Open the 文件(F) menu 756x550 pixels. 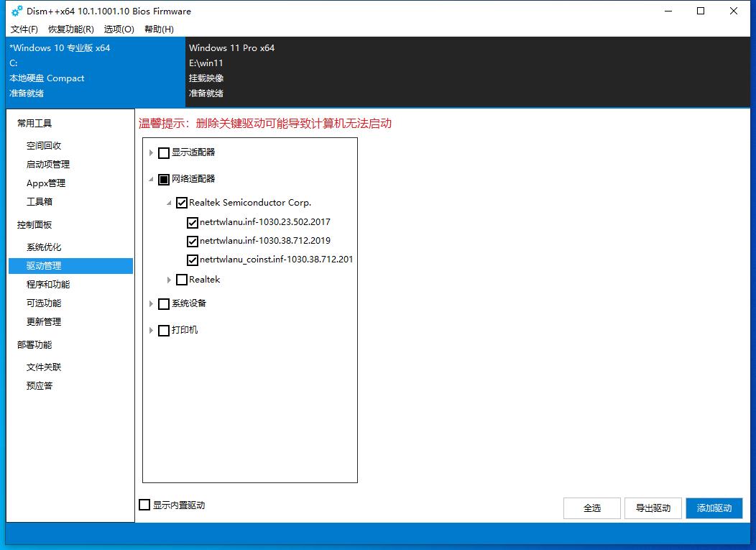pyautogui.click(x=24, y=29)
